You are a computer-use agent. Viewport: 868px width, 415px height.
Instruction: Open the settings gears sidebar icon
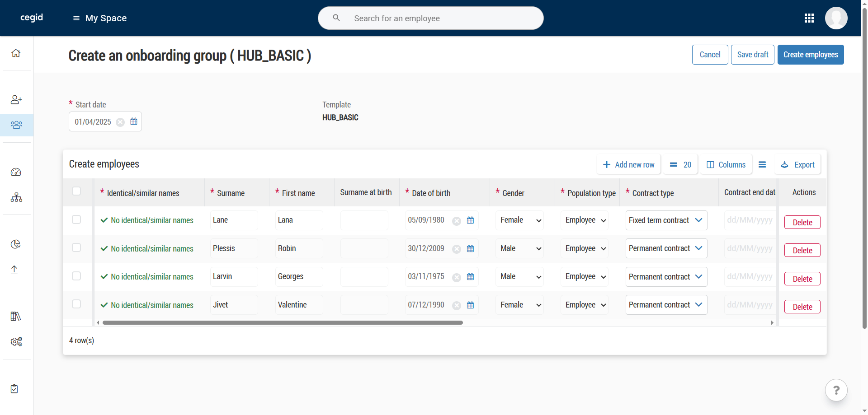[x=16, y=342]
